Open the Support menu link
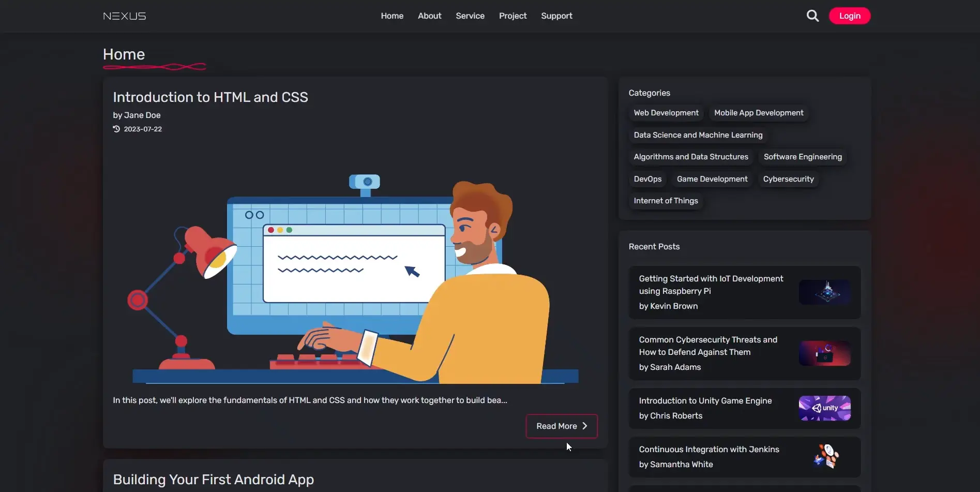 556,16
